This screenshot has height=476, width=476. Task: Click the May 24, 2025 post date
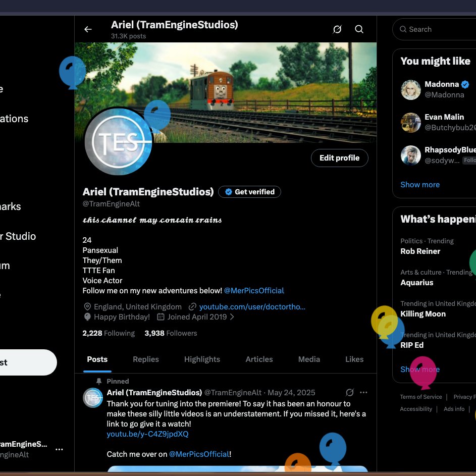click(x=291, y=393)
